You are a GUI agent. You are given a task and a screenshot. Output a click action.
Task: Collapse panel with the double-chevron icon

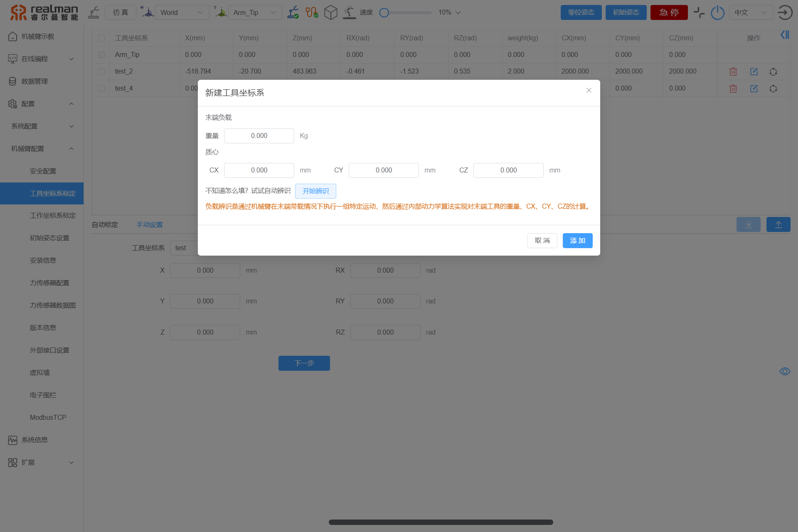click(785, 34)
